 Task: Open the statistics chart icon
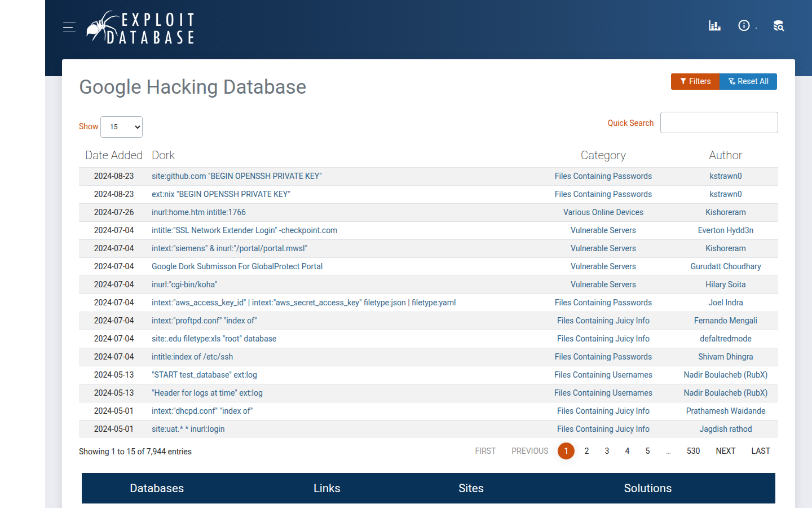point(714,25)
